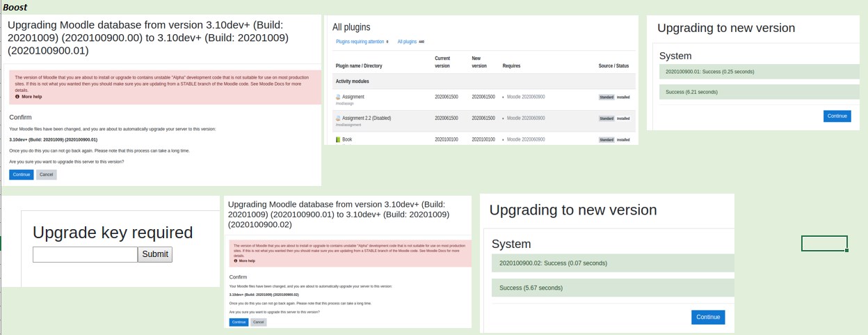
Task: Click the Standard badge in the Assignment row
Action: pyautogui.click(x=606, y=98)
